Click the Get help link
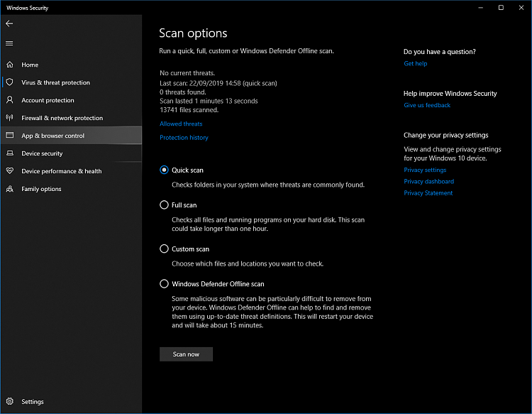 click(416, 63)
